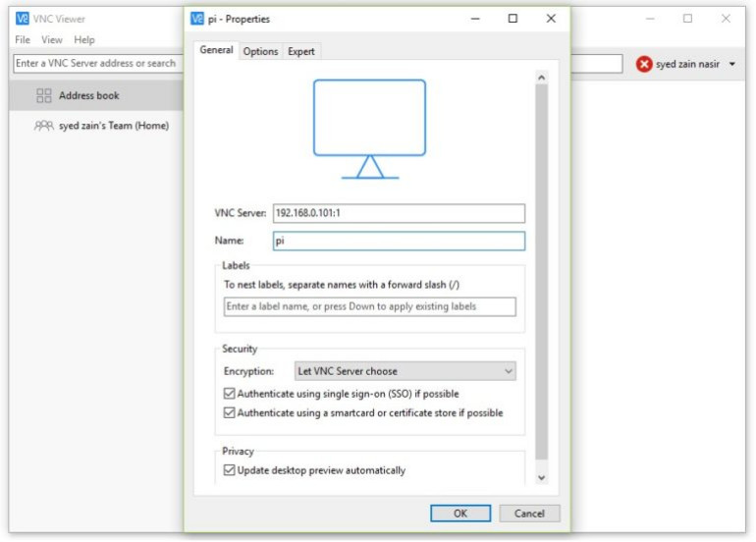This screenshot has width=756, height=542.
Task: Close the pi - Properties dialog
Action: [551, 19]
